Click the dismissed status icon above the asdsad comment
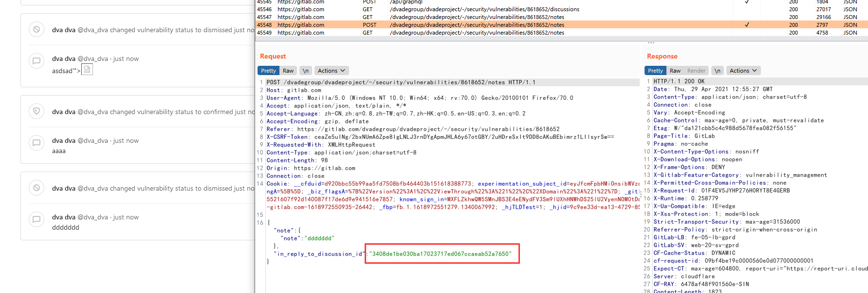This screenshot has width=868, height=293. 36,29
